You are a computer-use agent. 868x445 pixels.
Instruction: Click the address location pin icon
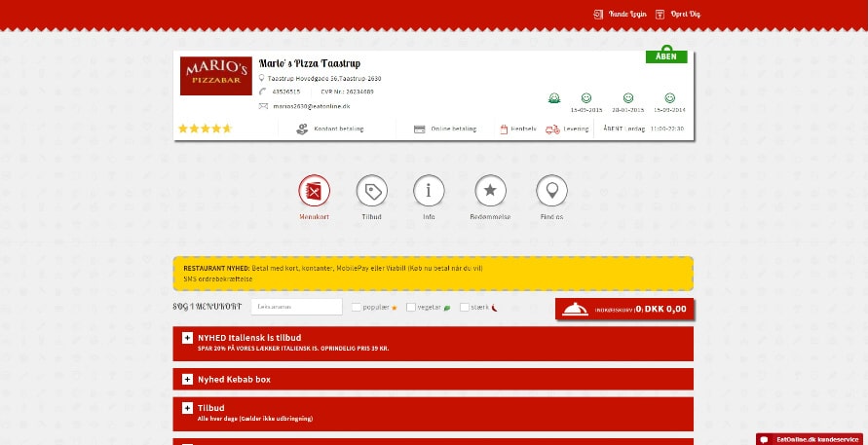262,78
